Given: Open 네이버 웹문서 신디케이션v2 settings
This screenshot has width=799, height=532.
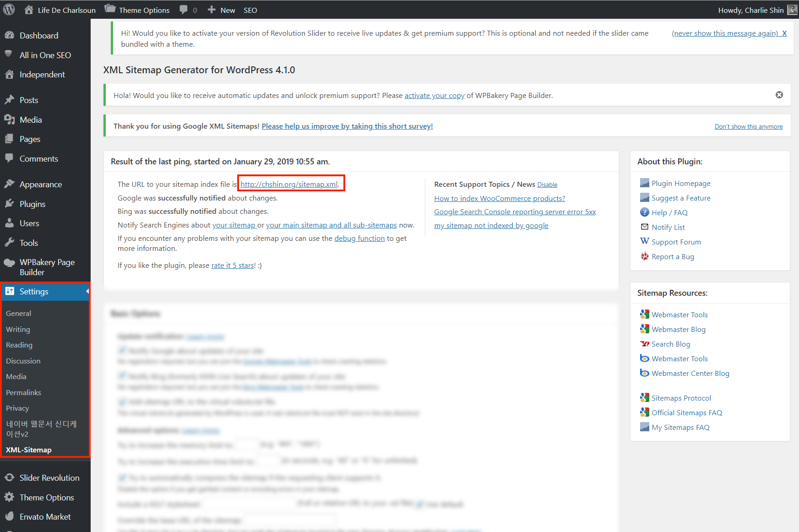Looking at the screenshot, I should pyautogui.click(x=41, y=429).
